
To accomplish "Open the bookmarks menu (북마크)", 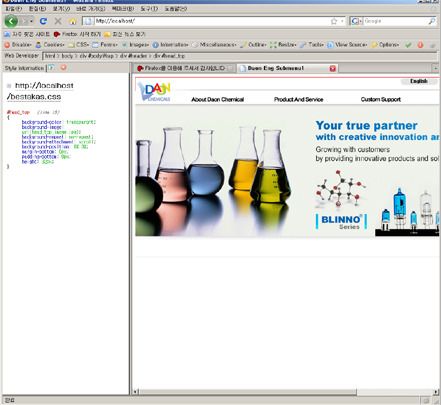I will click(123, 9).
